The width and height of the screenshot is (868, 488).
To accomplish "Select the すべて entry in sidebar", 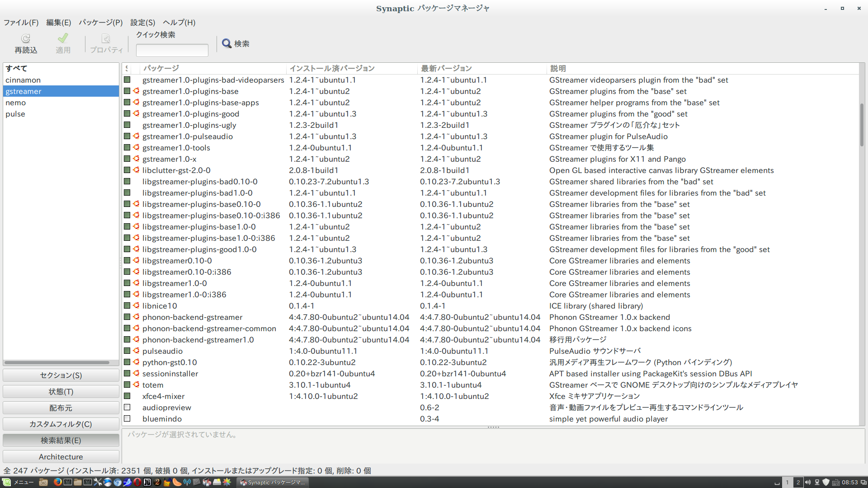I will pyautogui.click(x=61, y=68).
